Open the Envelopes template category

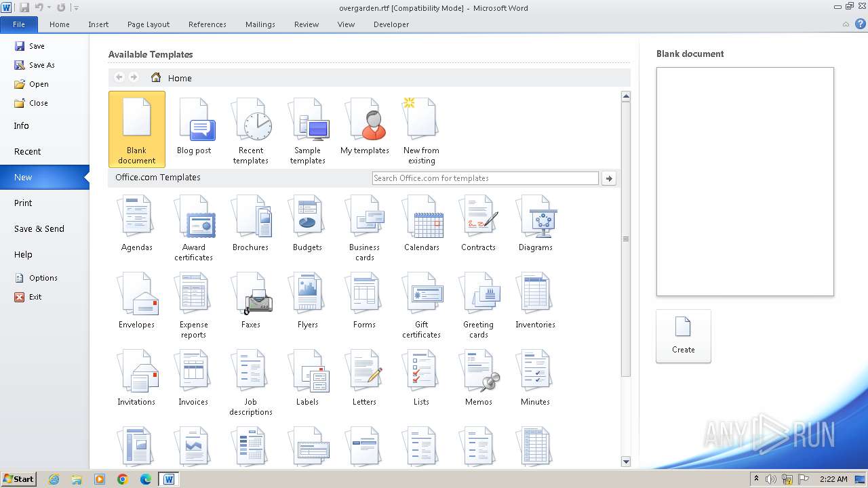click(x=137, y=301)
